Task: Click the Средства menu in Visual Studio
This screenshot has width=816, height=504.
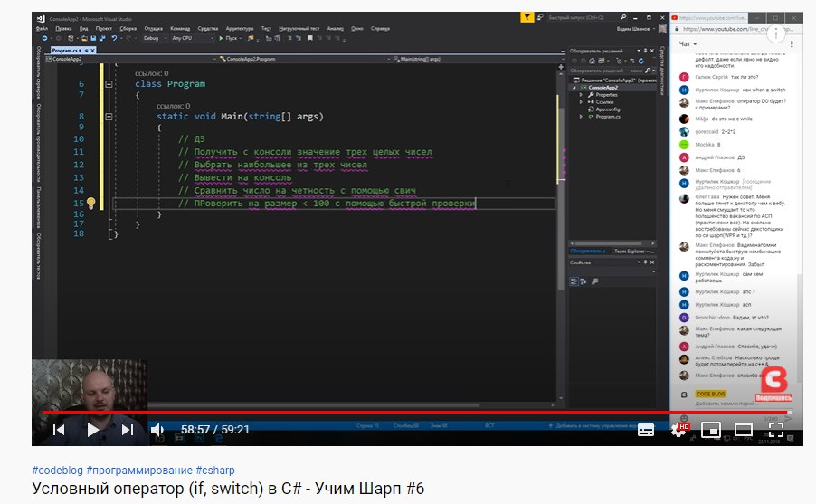Action: 208,29
